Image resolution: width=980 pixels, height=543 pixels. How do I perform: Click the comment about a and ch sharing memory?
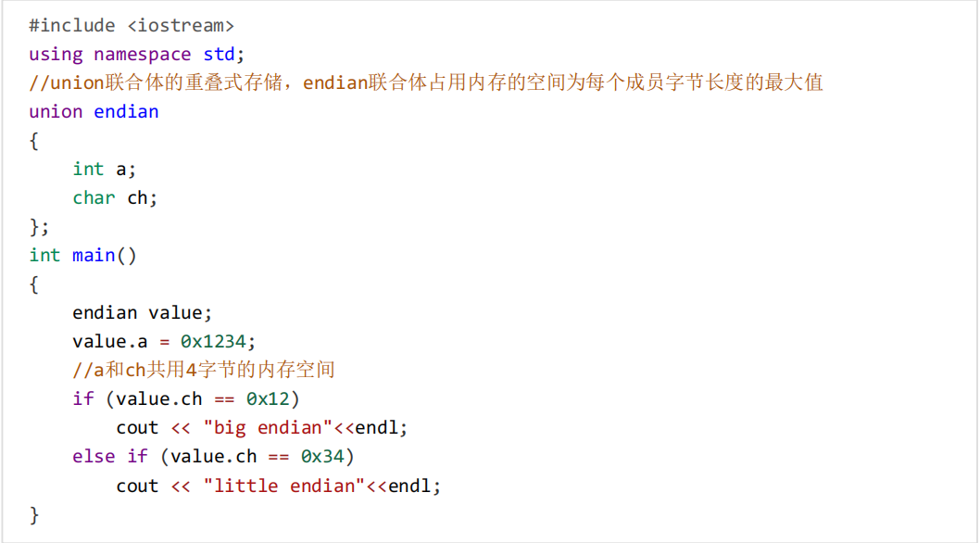(x=204, y=370)
